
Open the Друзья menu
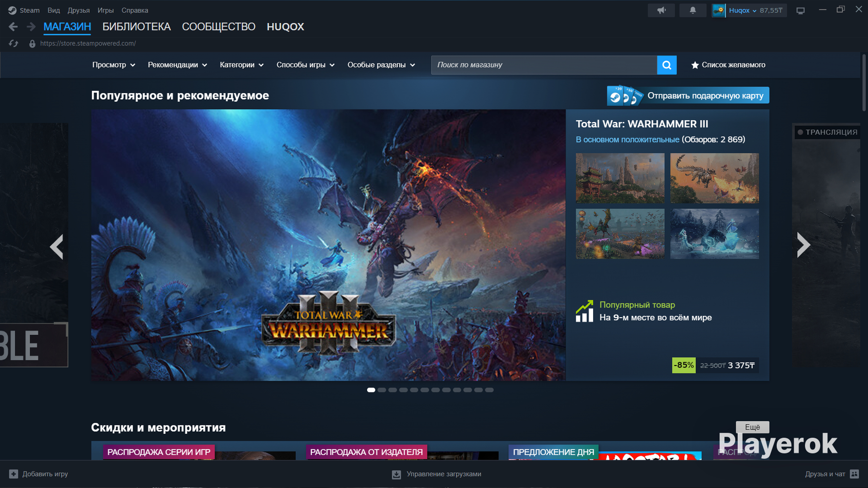[x=79, y=10]
